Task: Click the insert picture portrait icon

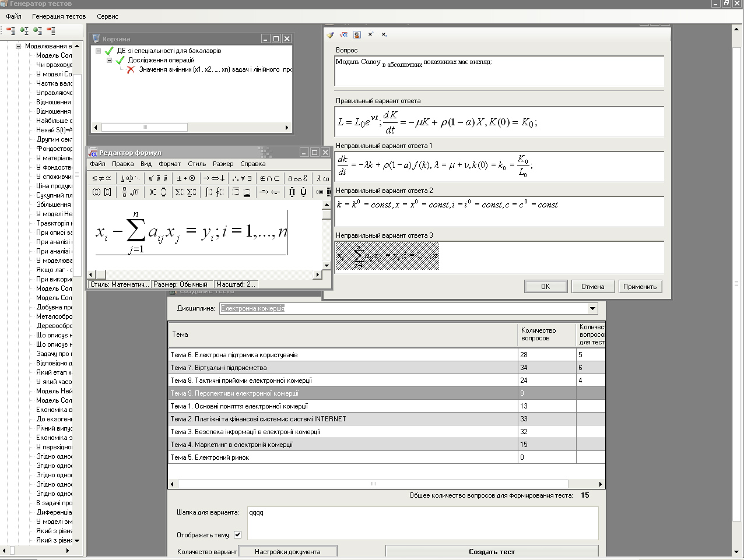Action: coord(357,35)
